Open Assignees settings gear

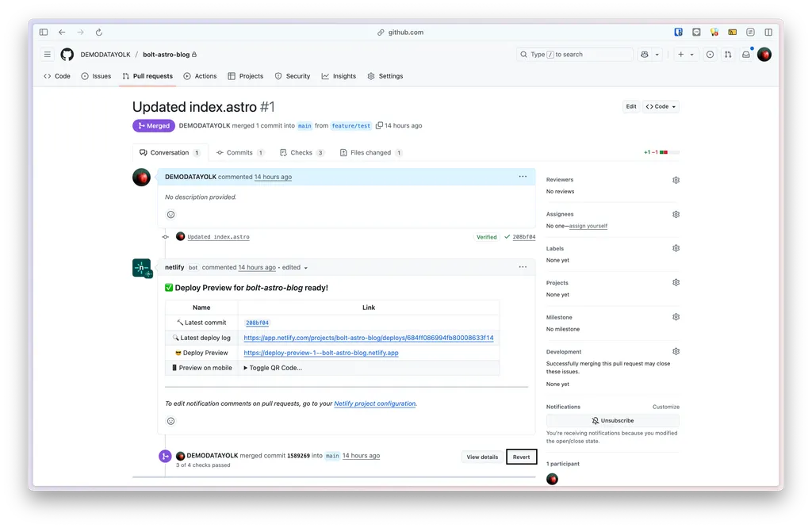pos(676,214)
